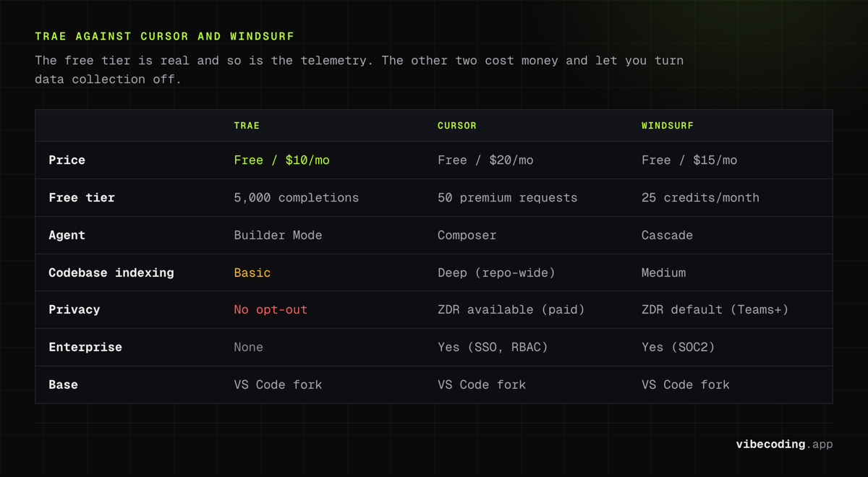The height and width of the screenshot is (477, 868).
Task: Click the "Medium" cell
Action: (663, 273)
